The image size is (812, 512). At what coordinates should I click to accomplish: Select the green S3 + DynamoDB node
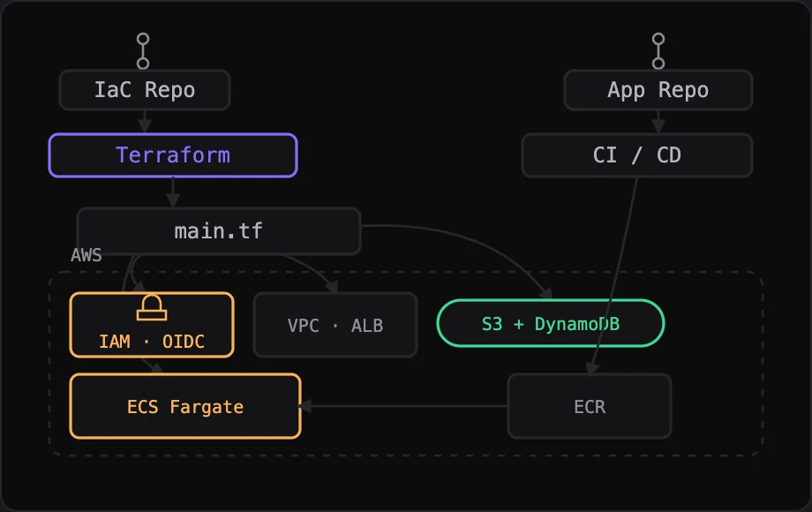coord(551,324)
